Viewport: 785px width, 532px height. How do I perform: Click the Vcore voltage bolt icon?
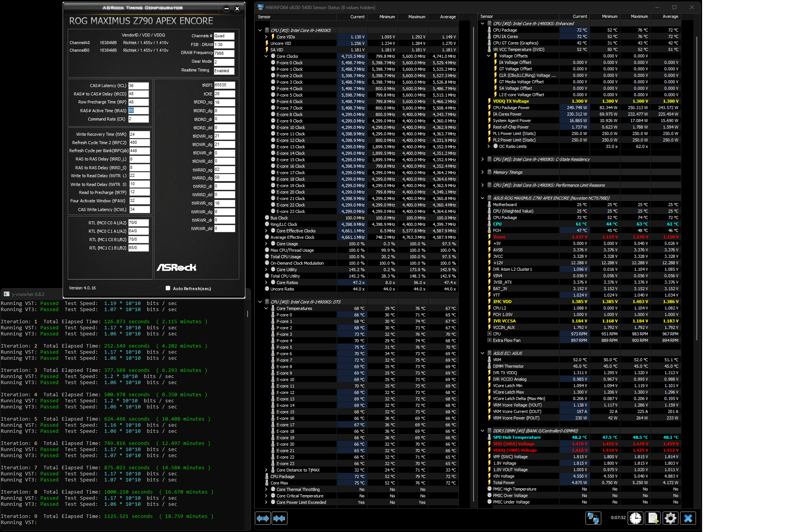[489, 237]
